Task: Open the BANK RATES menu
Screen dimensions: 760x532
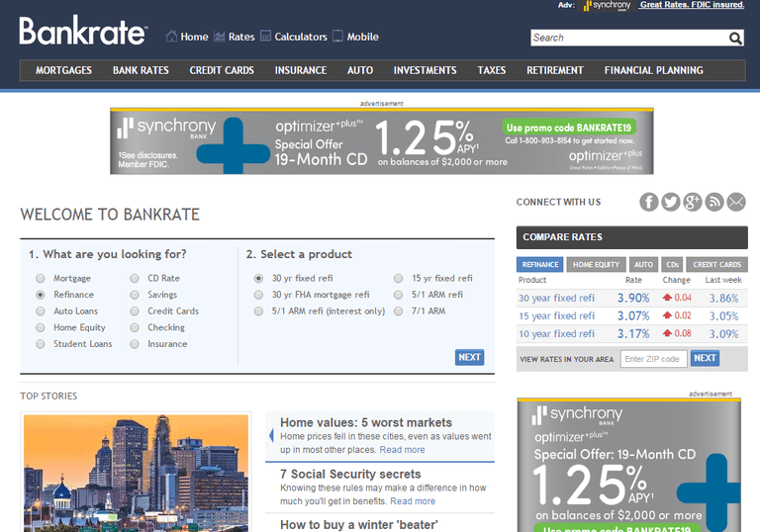Action: pyautogui.click(x=141, y=70)
